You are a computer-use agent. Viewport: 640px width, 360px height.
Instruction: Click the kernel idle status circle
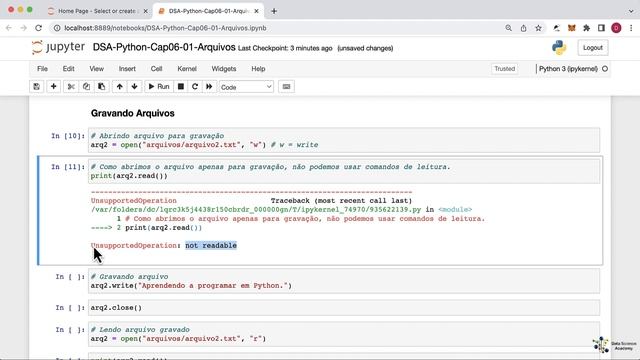point(605,69)
